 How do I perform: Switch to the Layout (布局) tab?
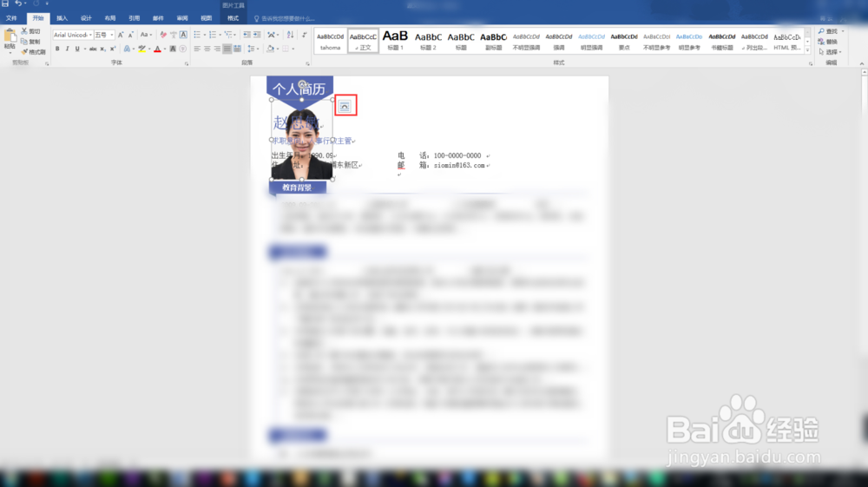[x=110, y=18]
